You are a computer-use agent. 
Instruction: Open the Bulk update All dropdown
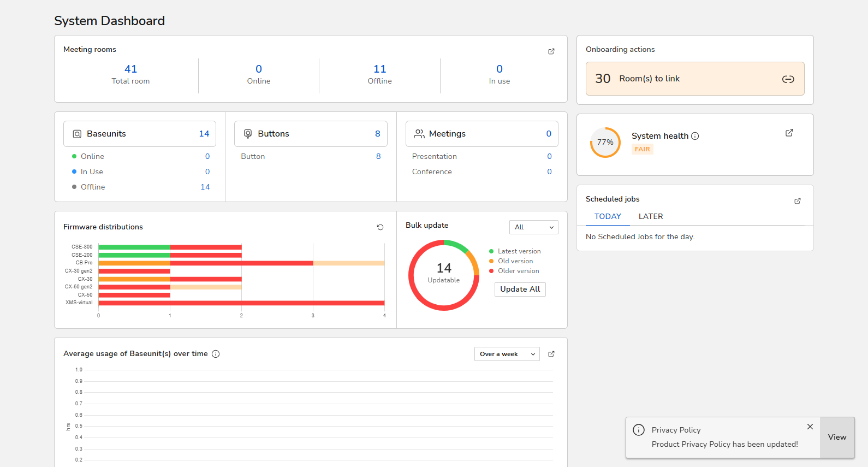click(x=534, y=227)
